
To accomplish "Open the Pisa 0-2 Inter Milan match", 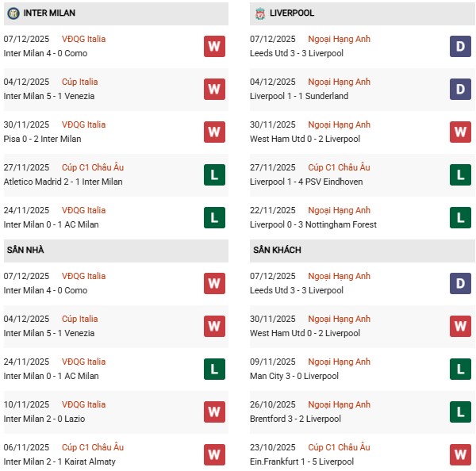I will (43, 139).
